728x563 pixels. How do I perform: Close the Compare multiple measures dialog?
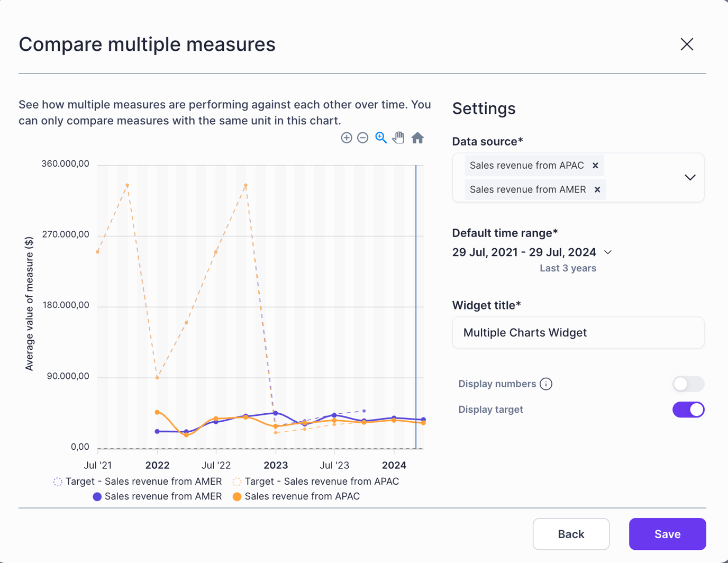tap(686, 44)
